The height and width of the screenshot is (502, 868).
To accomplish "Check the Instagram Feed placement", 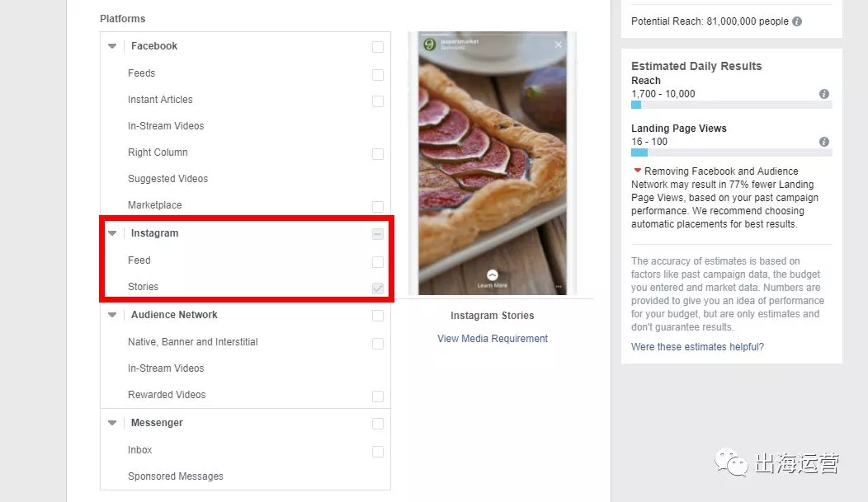I will pyautogui.click(x=378, y=261).
